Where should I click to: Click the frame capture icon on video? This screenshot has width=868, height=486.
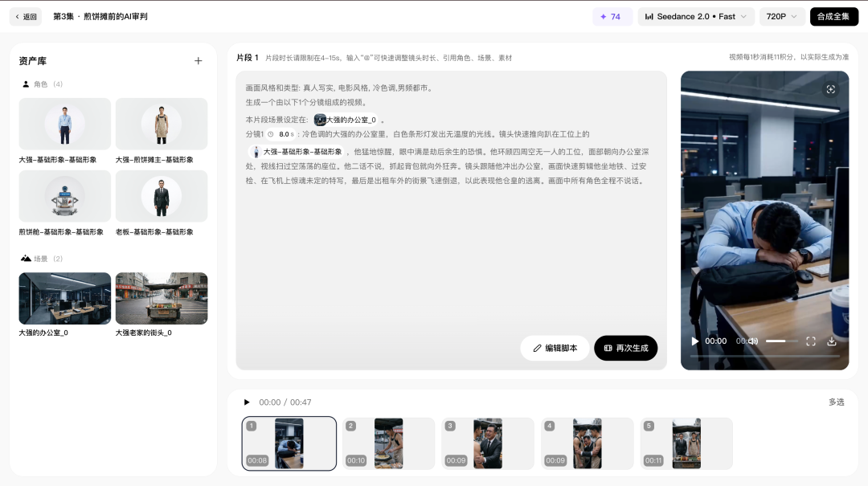(831, 89)
